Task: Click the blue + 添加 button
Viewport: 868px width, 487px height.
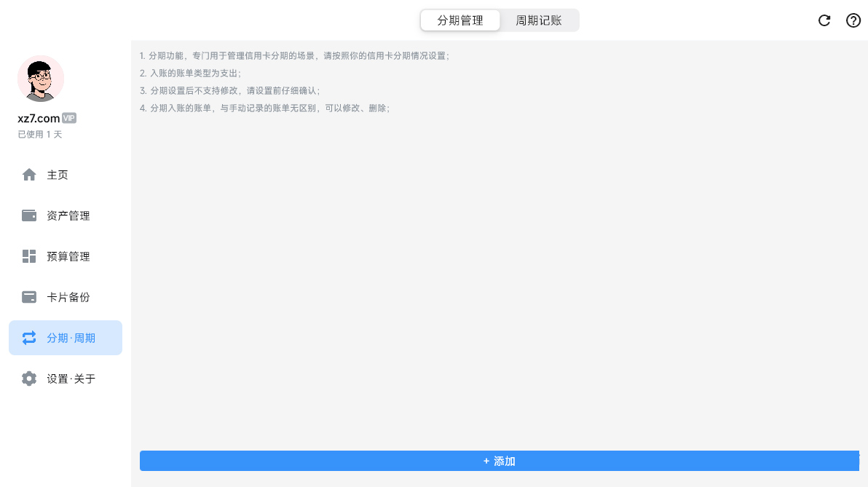Action: point(500,461)
